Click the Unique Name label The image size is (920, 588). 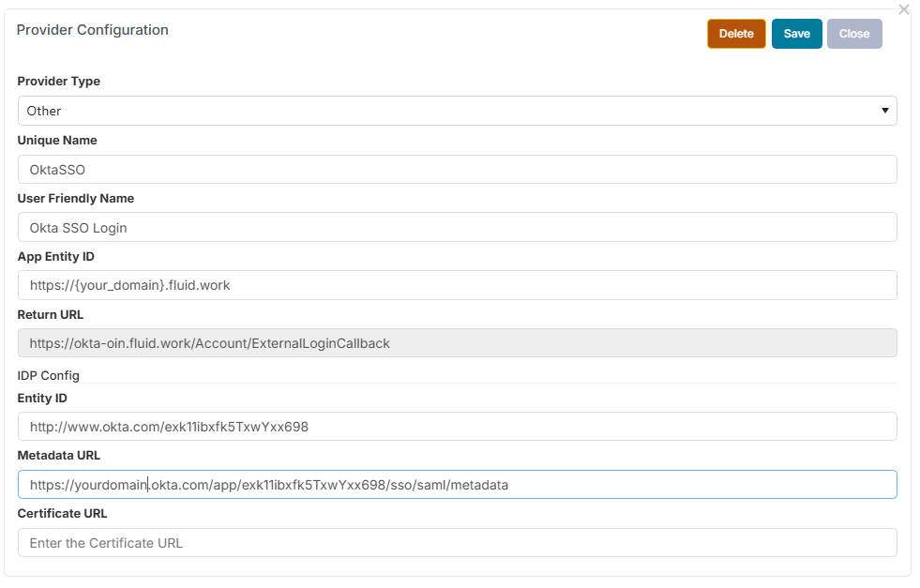click(x=57, y=140)
